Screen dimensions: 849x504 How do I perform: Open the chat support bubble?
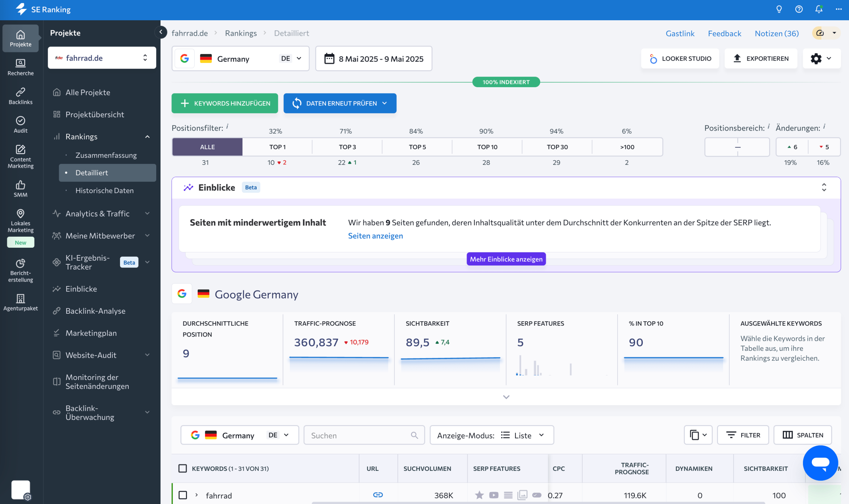point(820,463)
